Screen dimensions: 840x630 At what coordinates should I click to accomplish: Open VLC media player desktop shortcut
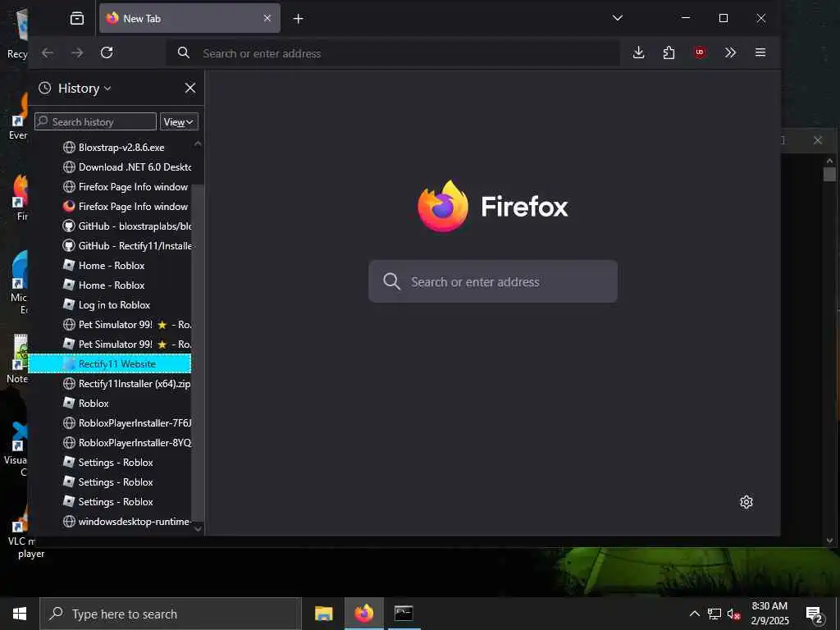pyautogui.click(x=21, y=531)
